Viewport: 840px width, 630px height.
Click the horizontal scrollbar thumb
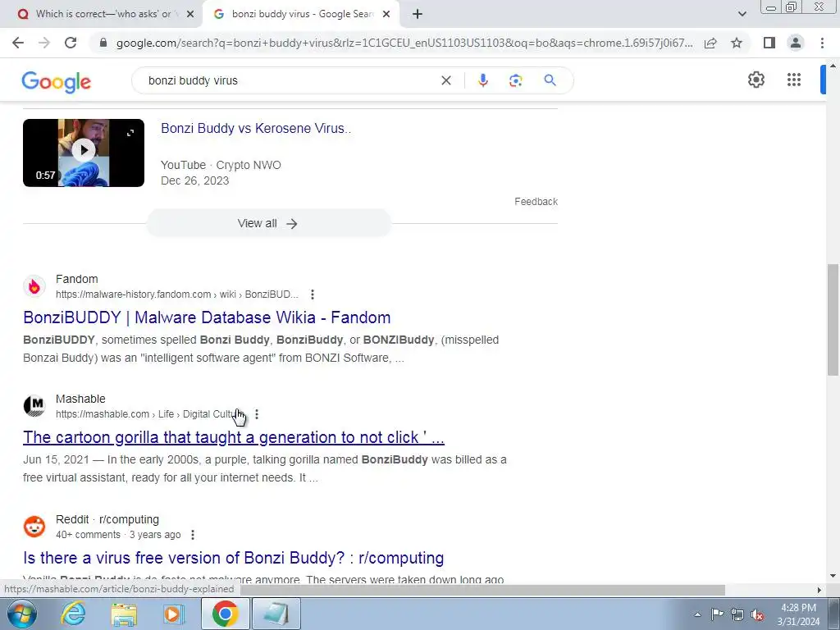tap(482, 590)
